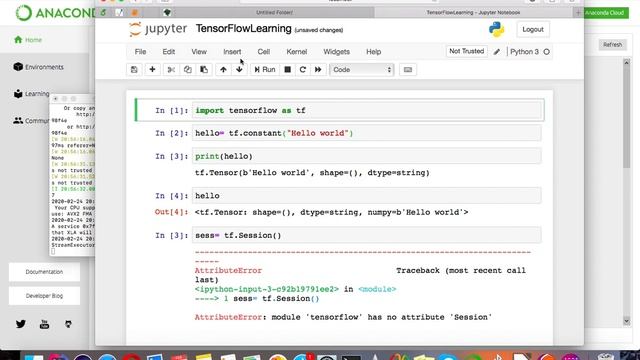
Task: Select the sess= tf.Session() cell
Action: [367, 236]
